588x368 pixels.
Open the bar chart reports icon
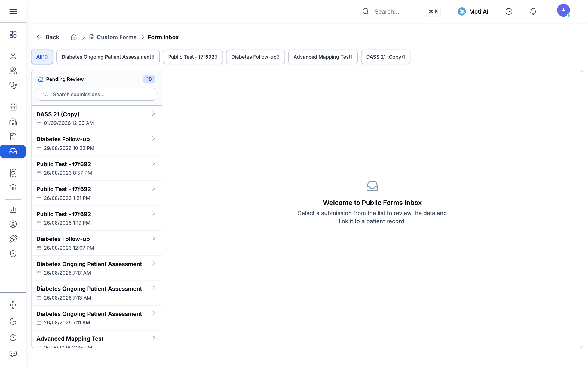[13, 209]
